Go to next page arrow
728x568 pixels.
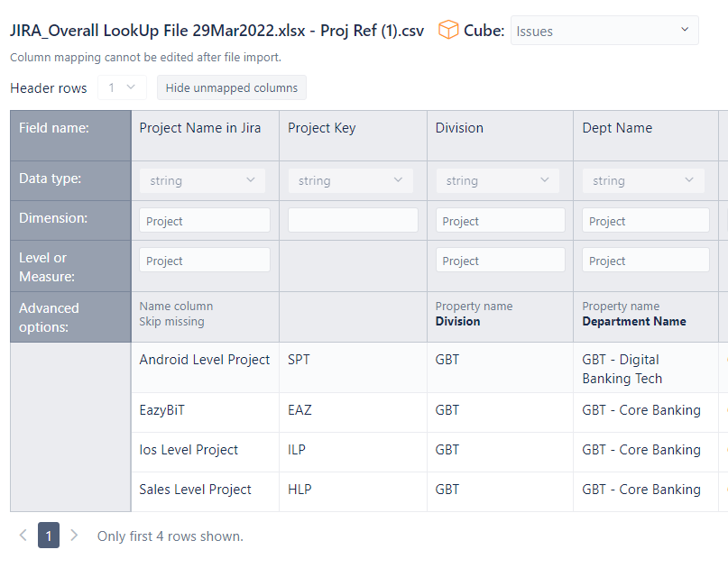pos(74,536)
